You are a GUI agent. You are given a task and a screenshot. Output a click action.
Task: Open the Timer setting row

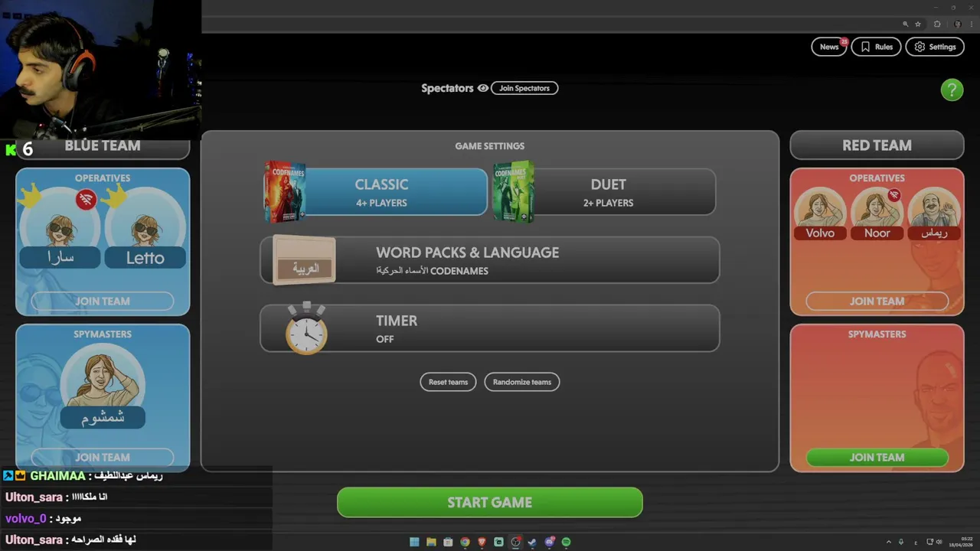pos(490,328)
